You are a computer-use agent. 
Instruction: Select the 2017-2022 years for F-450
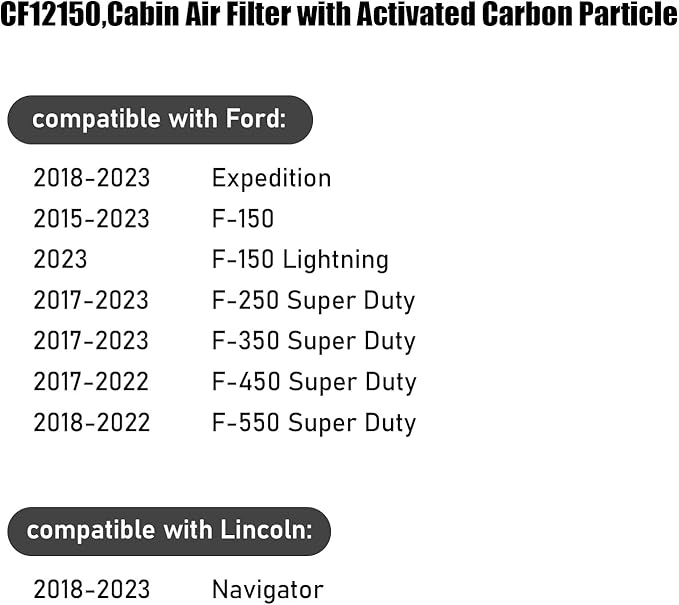(x=91, y=382)
